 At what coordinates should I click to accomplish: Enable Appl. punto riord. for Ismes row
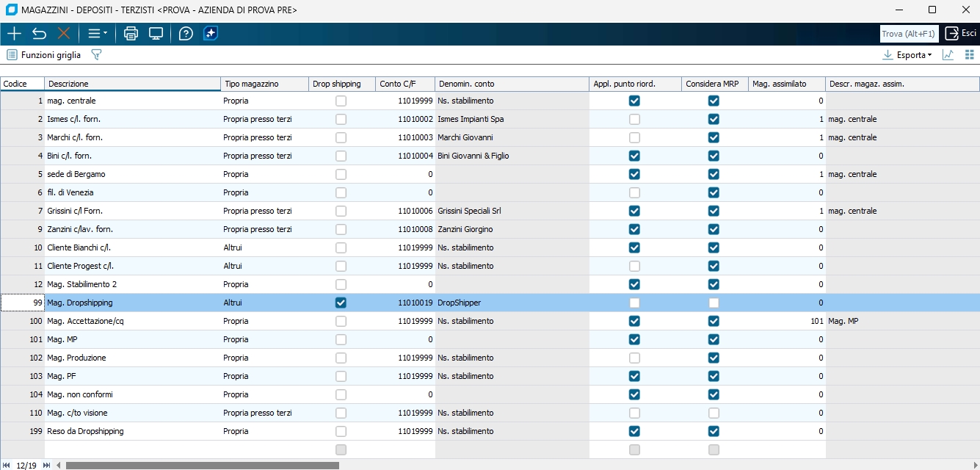[x=634, y=119]
